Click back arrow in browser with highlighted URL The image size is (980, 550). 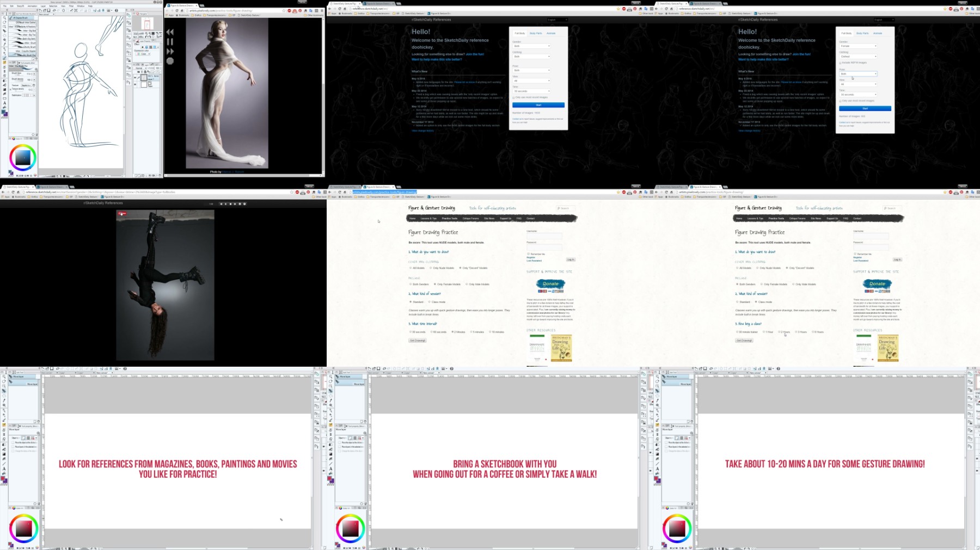(330, 192)
